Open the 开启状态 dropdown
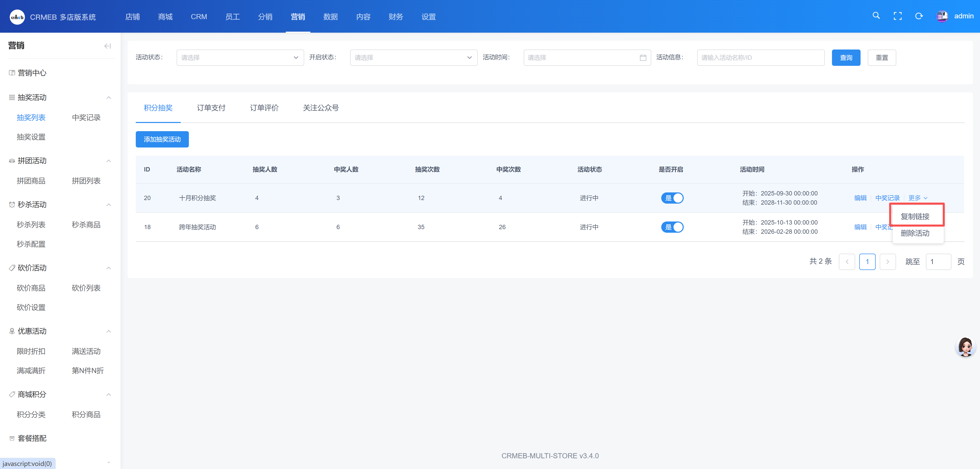Viewport: 980px width, 469px height. [x=413, y=58]
